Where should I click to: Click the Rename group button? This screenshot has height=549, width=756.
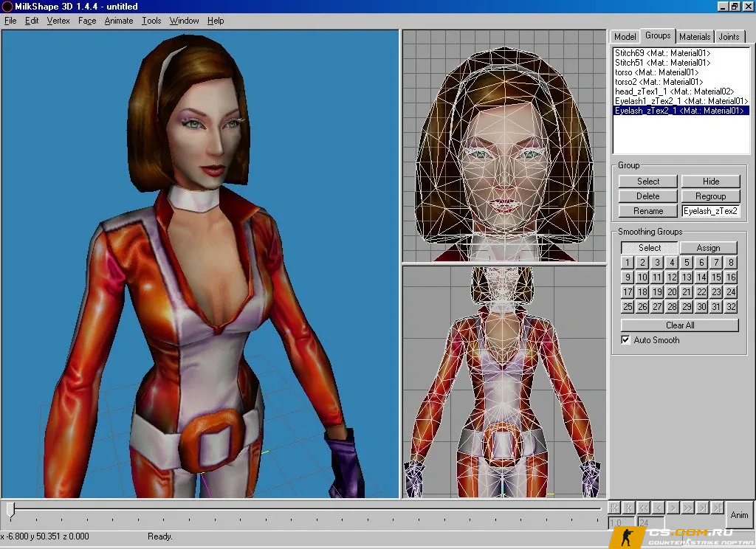coord(648,211)
